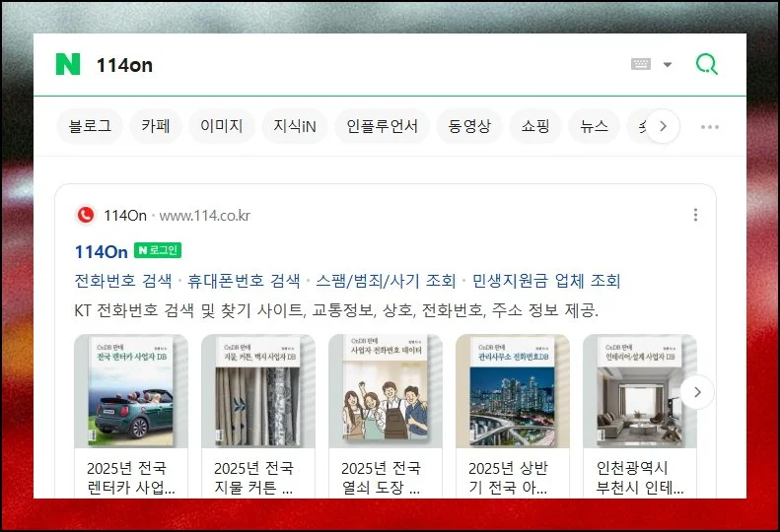Click the red 114On phone favicon

click(x=86, y=215)
